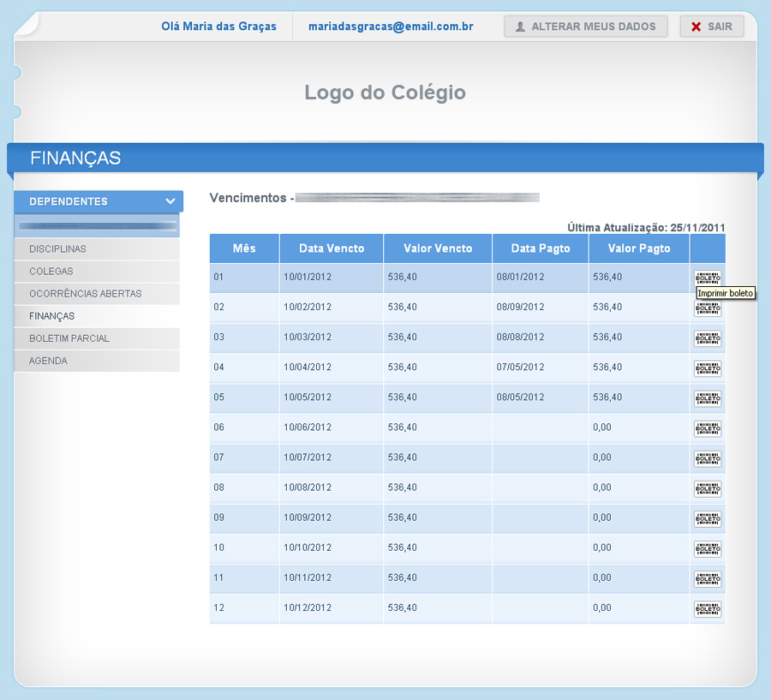Viewport: 771px width, 700px height.
Task: Click due date 10/01/2012
Action: pyautogui.click(x=308, y=277)
